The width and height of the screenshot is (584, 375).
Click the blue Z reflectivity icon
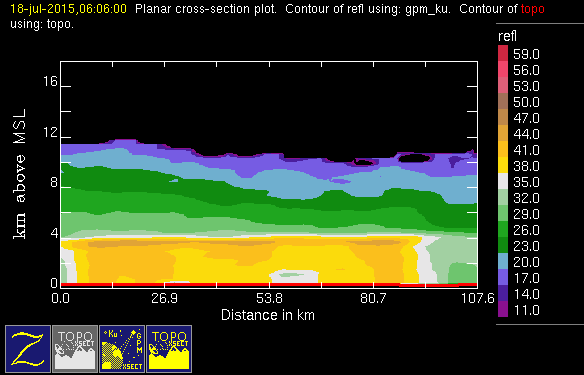tap(28, 349)
